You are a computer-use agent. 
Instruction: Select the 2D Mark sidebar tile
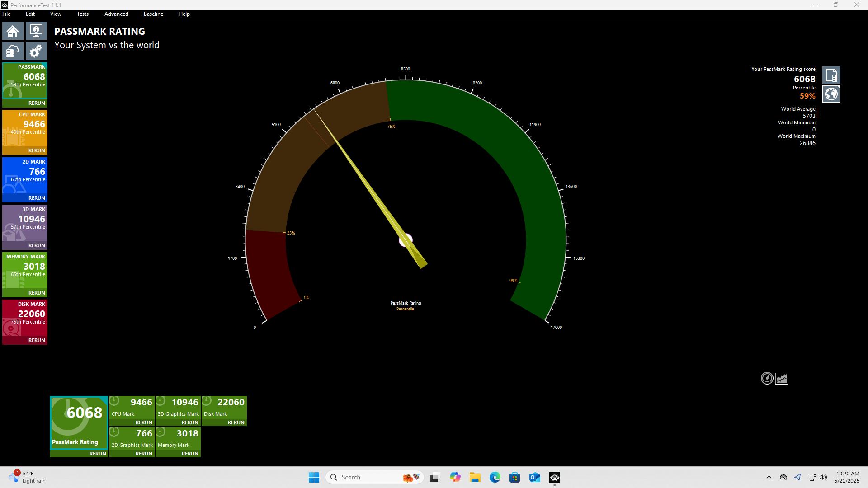(25, 176)
